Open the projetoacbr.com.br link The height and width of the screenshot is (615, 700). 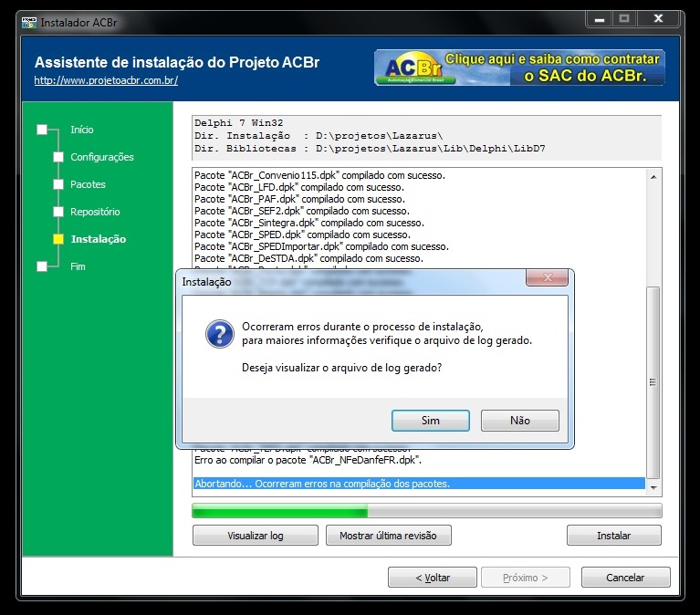pos(106,80)
